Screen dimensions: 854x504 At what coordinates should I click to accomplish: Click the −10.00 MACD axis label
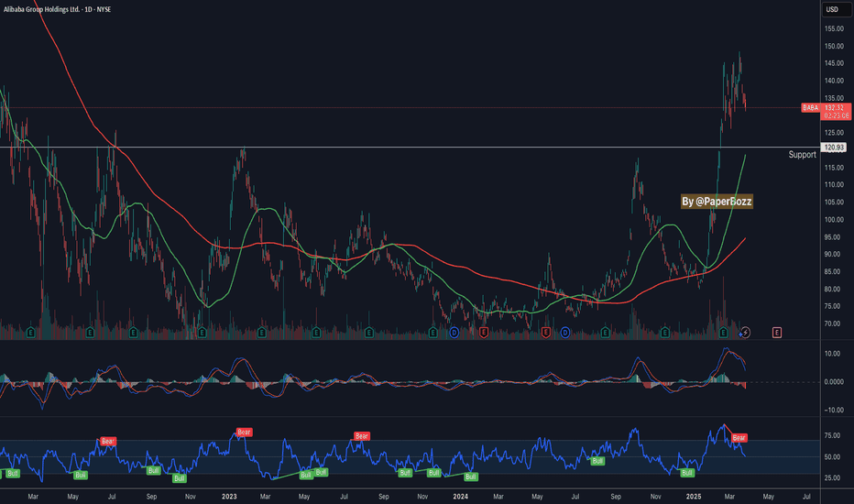pyautogui.click(x=833, y=411)
